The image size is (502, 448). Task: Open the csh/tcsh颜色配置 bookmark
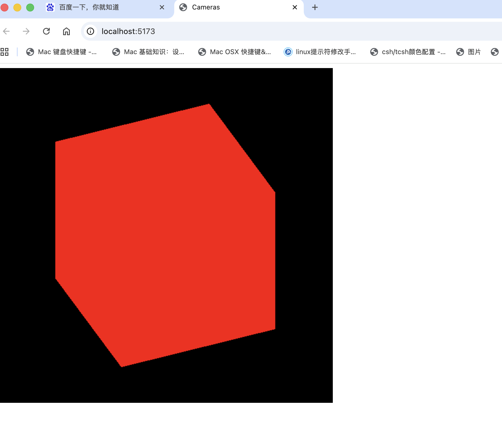click(x=408, y=52)
